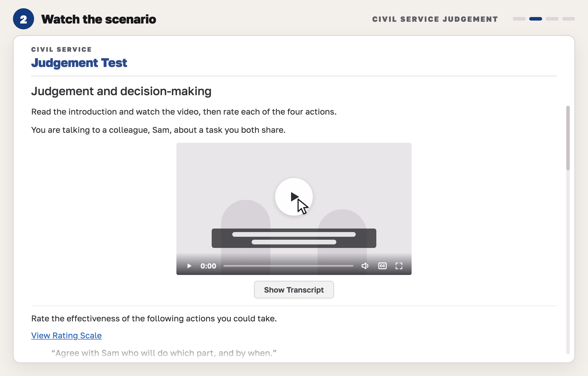Screen dimensions: 588x376
Task: Mute the video with the speaker icon
Action: 365,266
